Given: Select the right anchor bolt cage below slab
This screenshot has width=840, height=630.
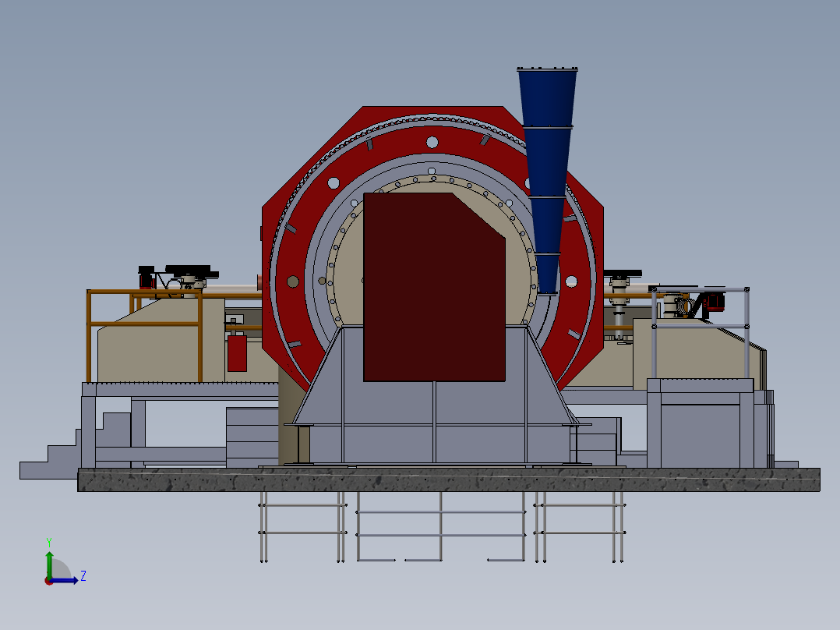Looking at the screenshot, I should coord(580,526).
